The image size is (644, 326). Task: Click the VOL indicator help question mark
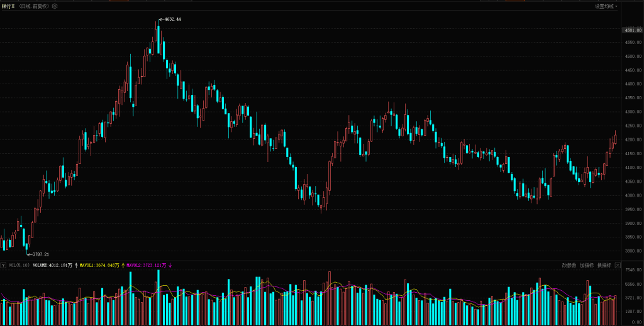4,266
